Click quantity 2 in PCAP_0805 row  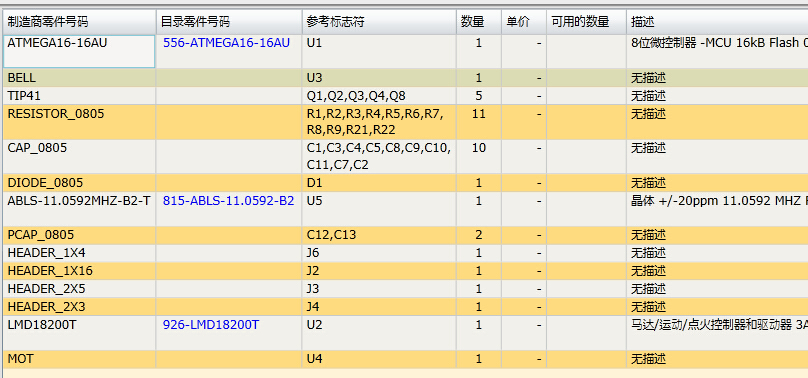(x=479, y=235)
